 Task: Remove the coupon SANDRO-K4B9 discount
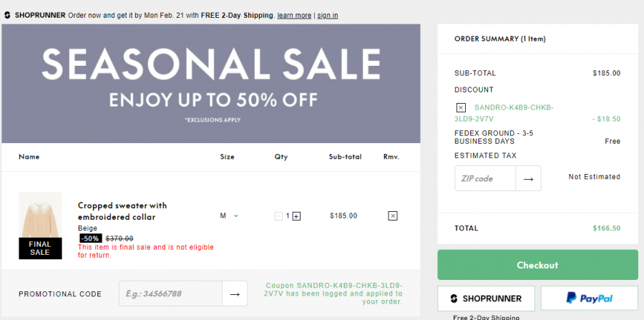(461, 107)
